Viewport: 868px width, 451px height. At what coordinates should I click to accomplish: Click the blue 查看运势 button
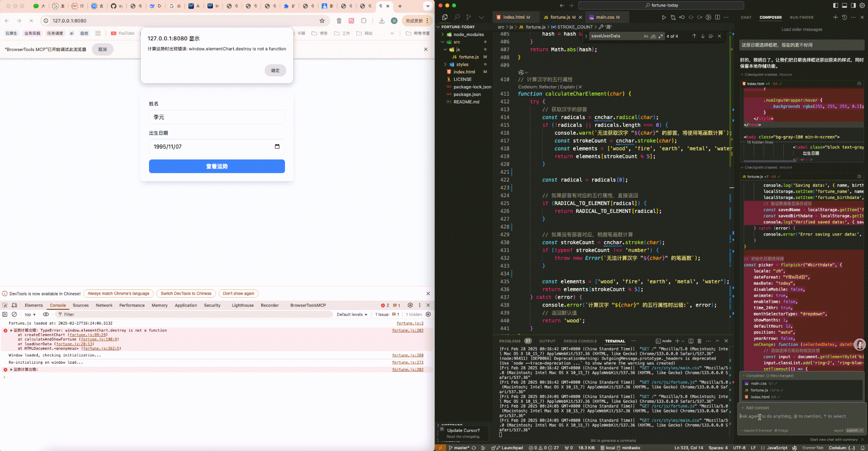(217, 166)
